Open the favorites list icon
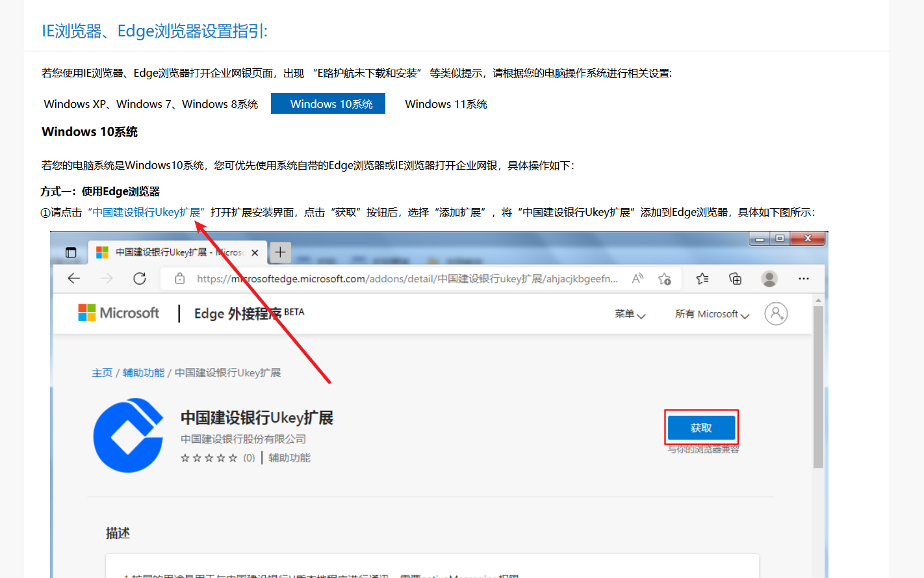Image resolution: width=924 pixels, height=578 pixels. [702, 278]
